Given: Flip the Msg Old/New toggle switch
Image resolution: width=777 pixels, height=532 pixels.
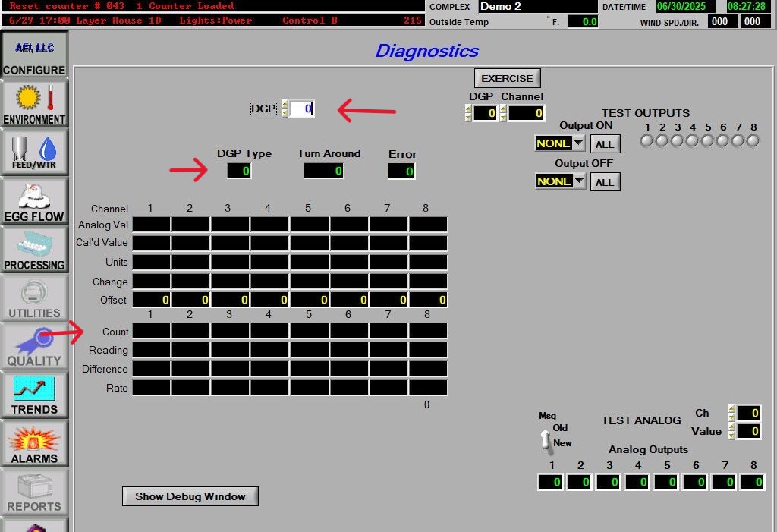Looking at the screenshot, I should (545, 439).
